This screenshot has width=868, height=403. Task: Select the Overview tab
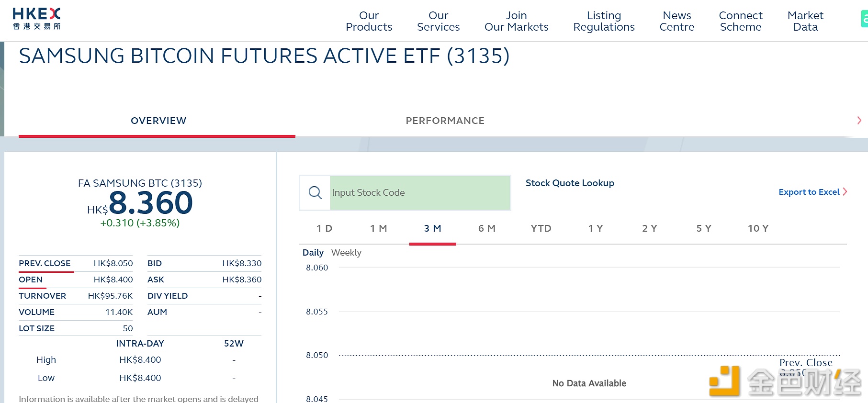(158, 121)
